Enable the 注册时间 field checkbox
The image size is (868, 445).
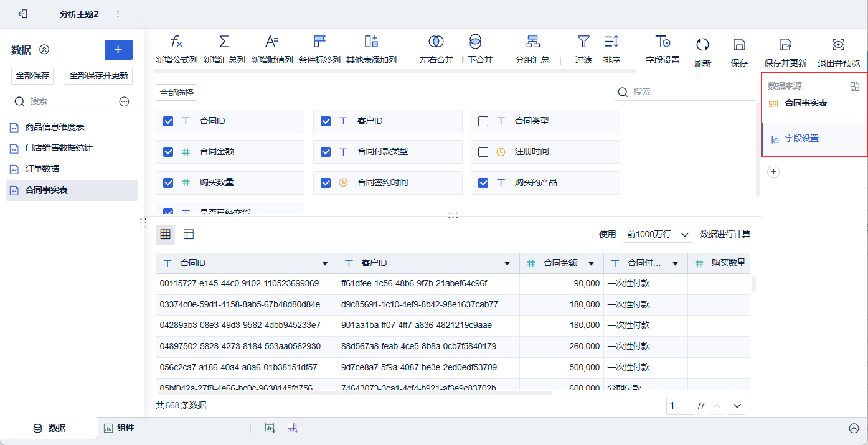coord(483,152)
